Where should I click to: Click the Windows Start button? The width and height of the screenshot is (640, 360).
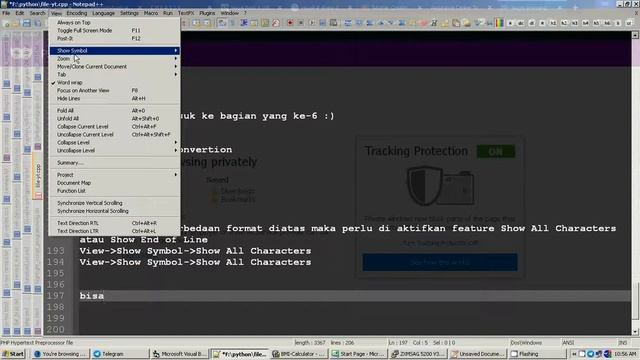click(x=13, y=354)
